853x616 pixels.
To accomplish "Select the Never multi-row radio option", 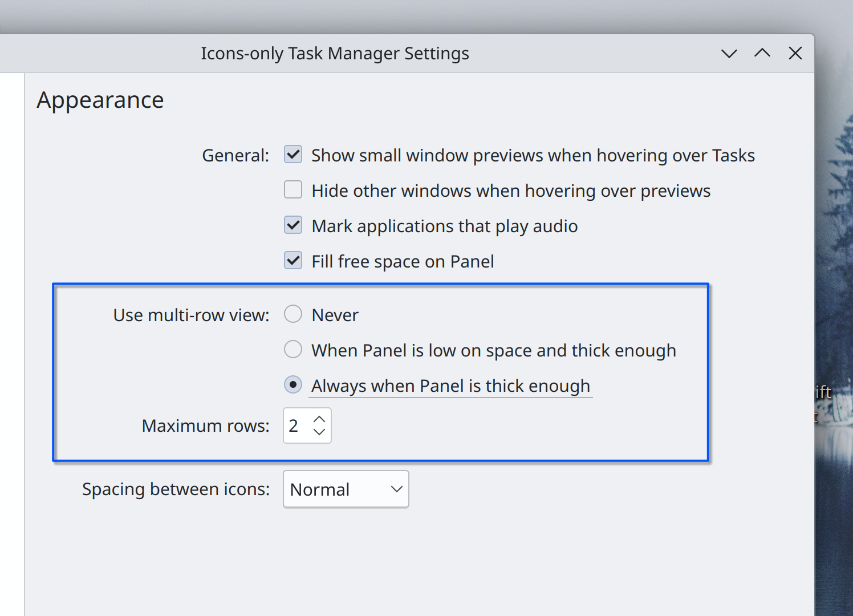I will click(x=293, y=314).
